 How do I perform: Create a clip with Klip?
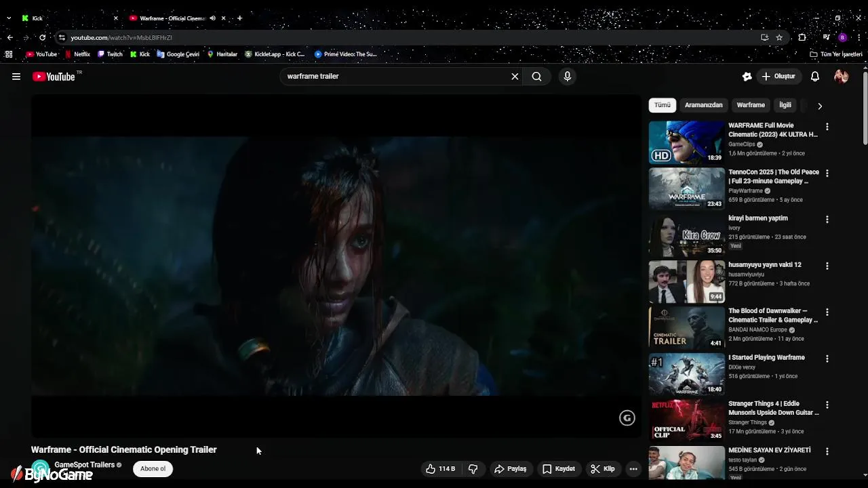click(603, 469)
